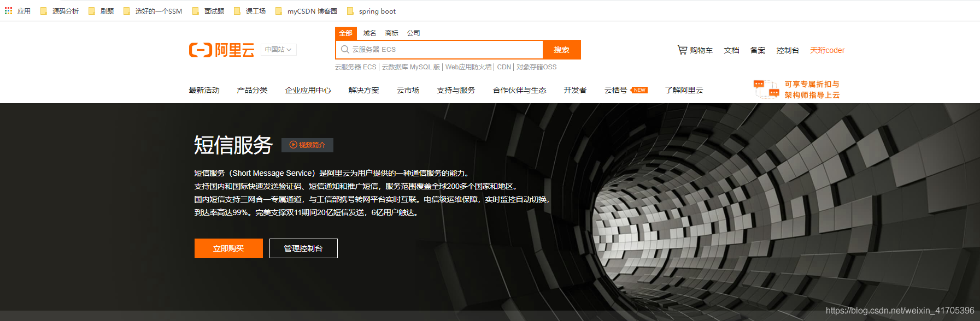Viewport: 980px width, 321px height.
Task: Open the 备案 link in the header
Action: click(x=758, y=50)
